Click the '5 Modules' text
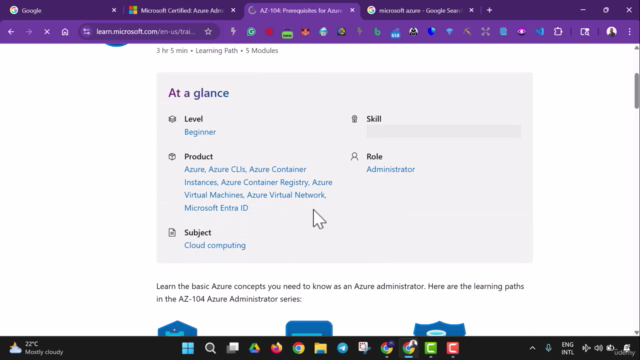This screenshot has height=360, width=640. [x=262, y=51]
